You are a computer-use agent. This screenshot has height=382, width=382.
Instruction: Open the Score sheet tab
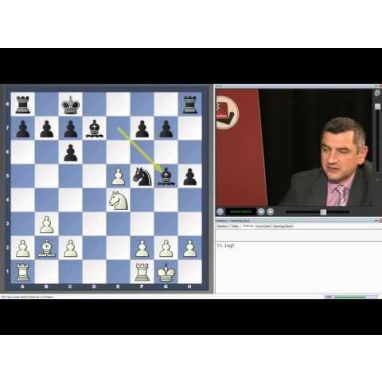(263, 226)
